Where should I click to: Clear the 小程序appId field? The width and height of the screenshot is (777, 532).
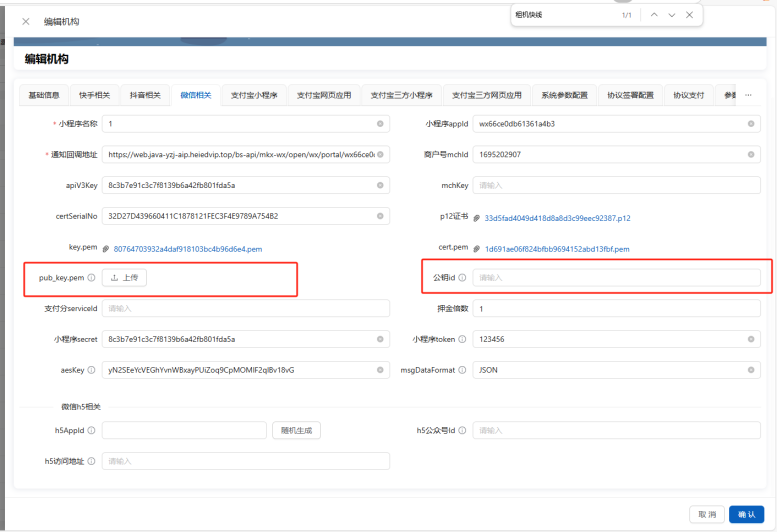(751, 124)
